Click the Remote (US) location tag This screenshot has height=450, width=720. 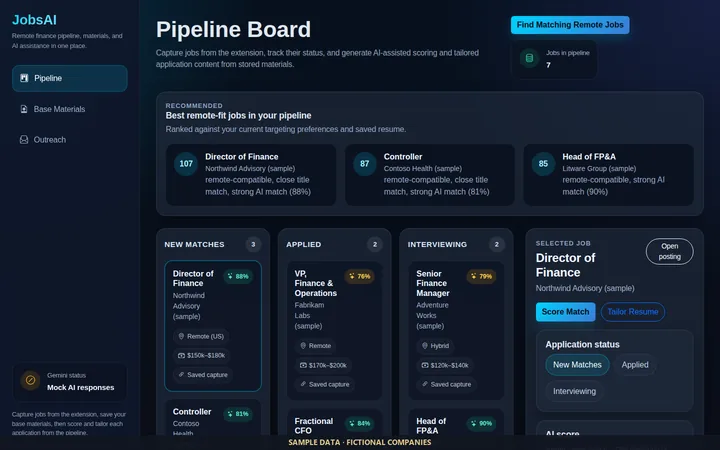tap(201, 337)
